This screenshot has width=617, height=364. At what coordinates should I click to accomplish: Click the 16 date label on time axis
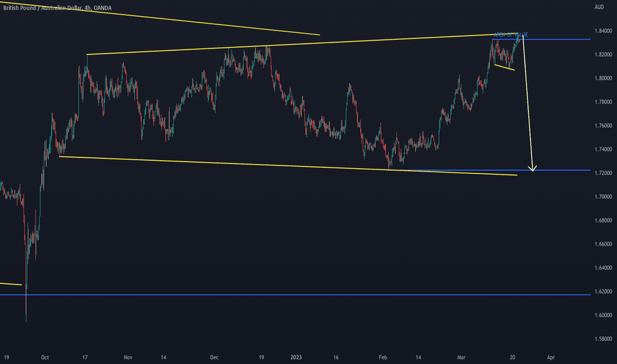tap(336, 357)
